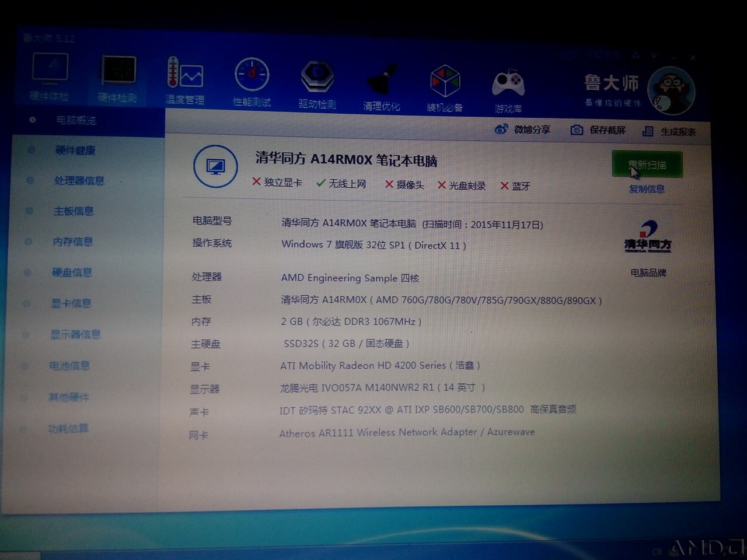Viewport: 747px width, 560px height.
Task: Click the graphics value ATI Mobility Radeon HD 4200
Action: [380, 366]
